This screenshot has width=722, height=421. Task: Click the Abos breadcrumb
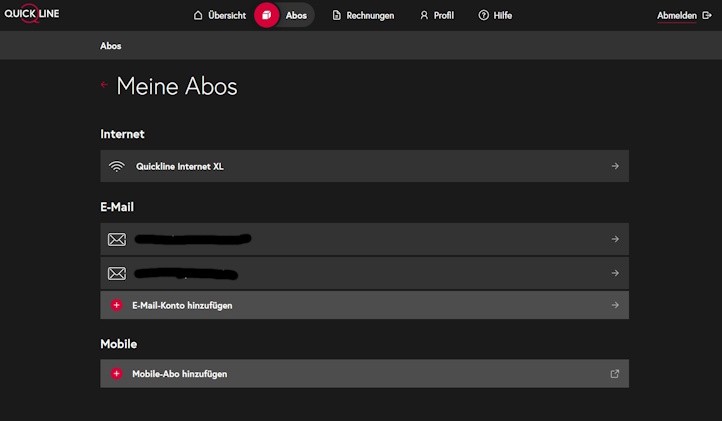click(111, 46)
